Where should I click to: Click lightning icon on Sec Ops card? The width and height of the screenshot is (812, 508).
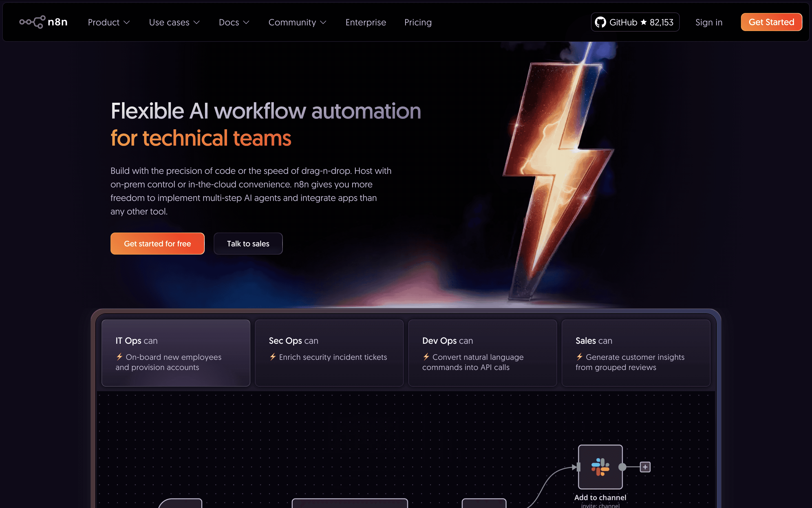pos(273,356)
